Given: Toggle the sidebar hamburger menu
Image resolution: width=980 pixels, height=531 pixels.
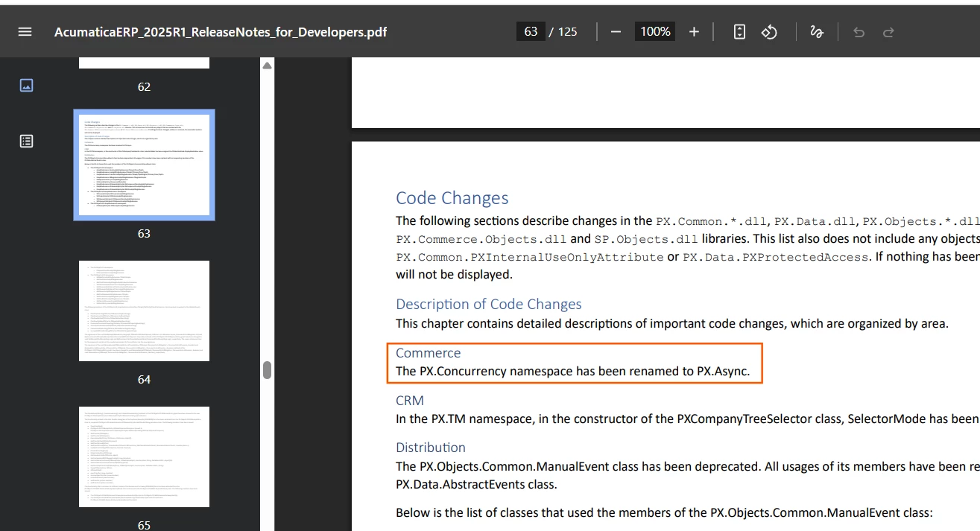Looking at the screenshot, I should pyautogui.click(x=25, y=32).
